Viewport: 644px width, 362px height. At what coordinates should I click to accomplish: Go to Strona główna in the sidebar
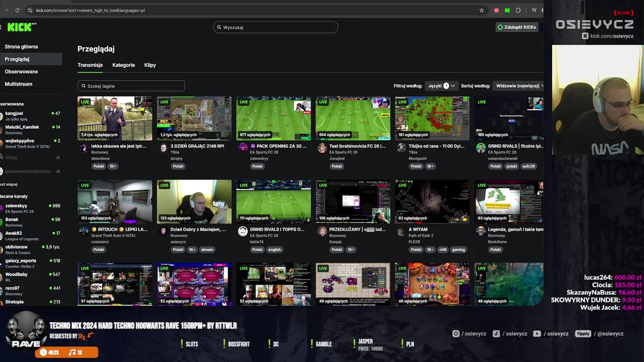pyautogui.click(x=21, y=47)
